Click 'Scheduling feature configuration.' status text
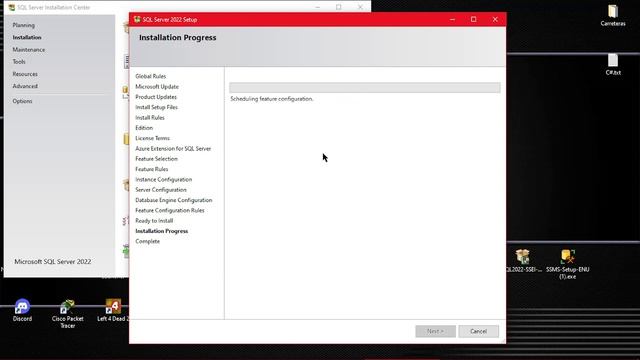 [x=272, y=99]
